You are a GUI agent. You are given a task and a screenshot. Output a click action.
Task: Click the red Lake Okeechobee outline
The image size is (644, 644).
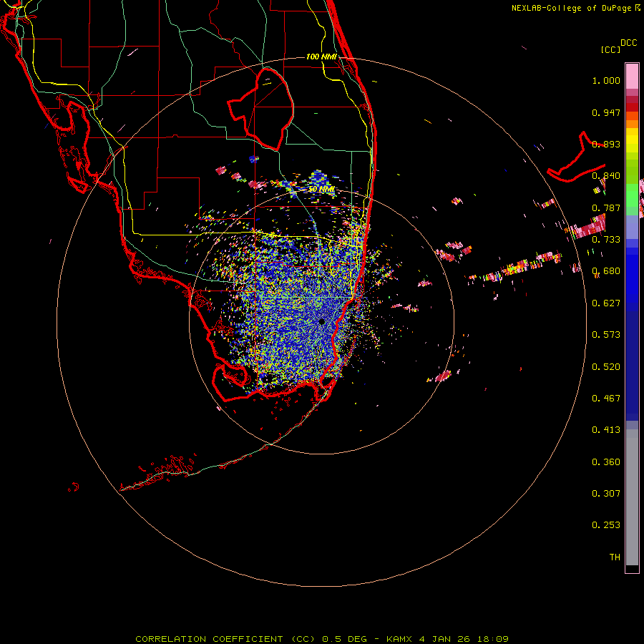click(x=261, y=109)
